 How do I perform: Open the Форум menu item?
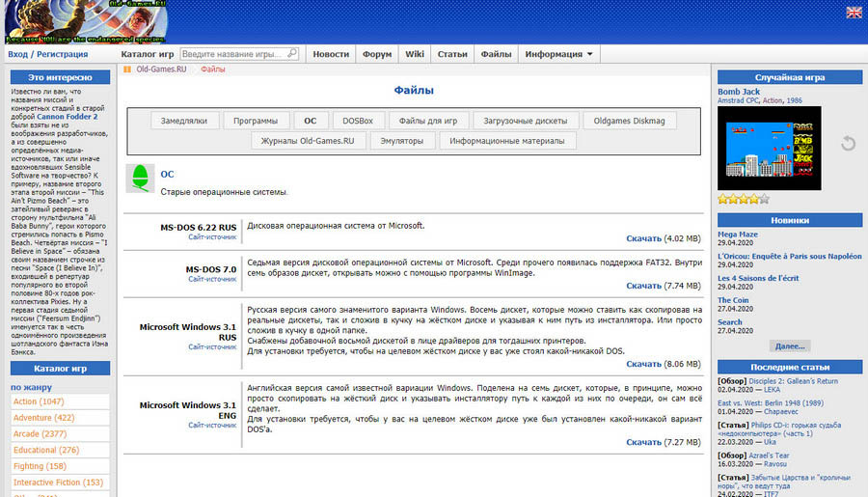click(x=377, y=54)
